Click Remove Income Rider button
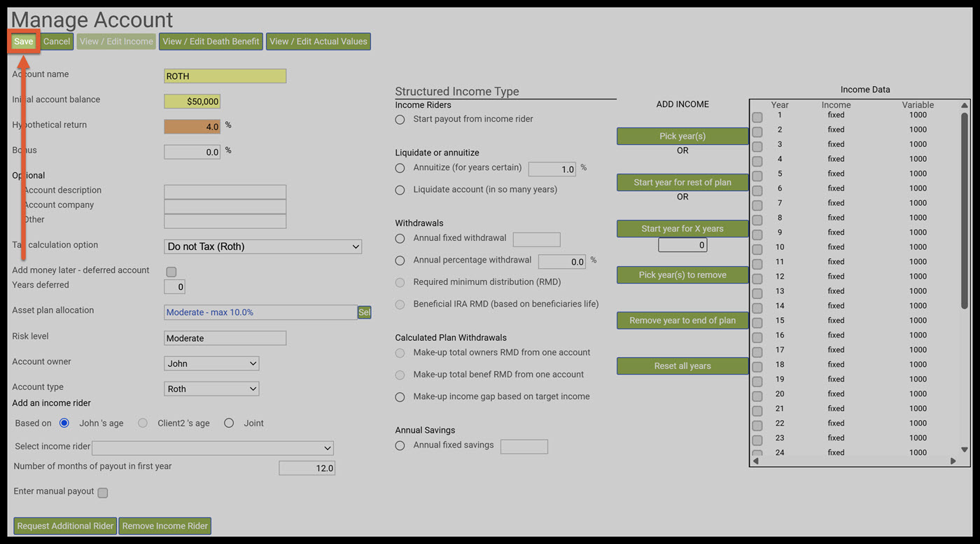Image resolution: width=980 pixels, height=544 pixels. (164, 526)
